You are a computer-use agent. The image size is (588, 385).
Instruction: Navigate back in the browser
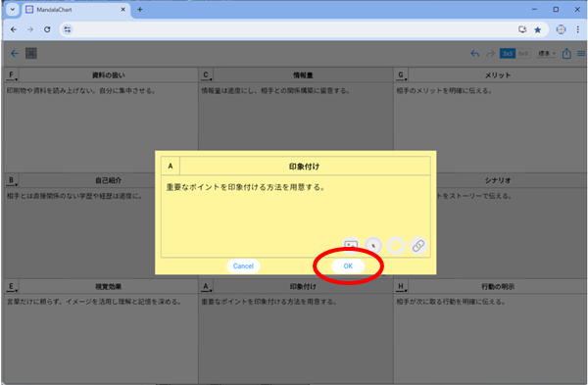tap(14, 29)
